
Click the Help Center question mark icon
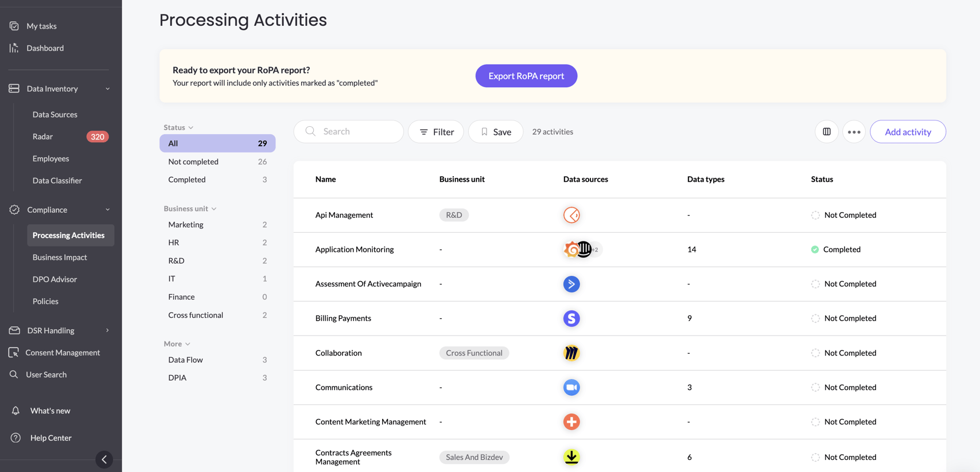point(15,438)
